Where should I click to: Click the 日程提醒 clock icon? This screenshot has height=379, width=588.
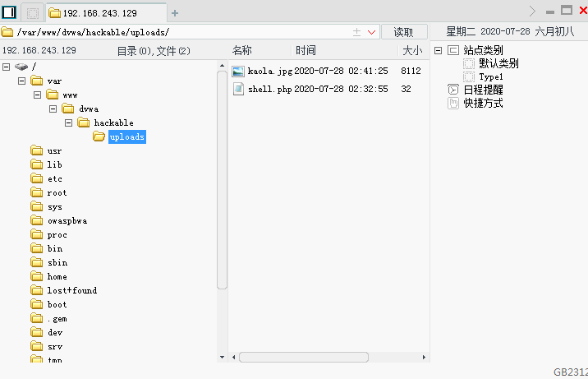453,90
